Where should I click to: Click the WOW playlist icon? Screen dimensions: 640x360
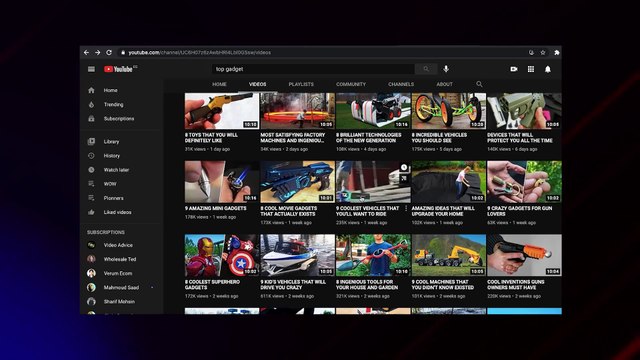point(91,184)
